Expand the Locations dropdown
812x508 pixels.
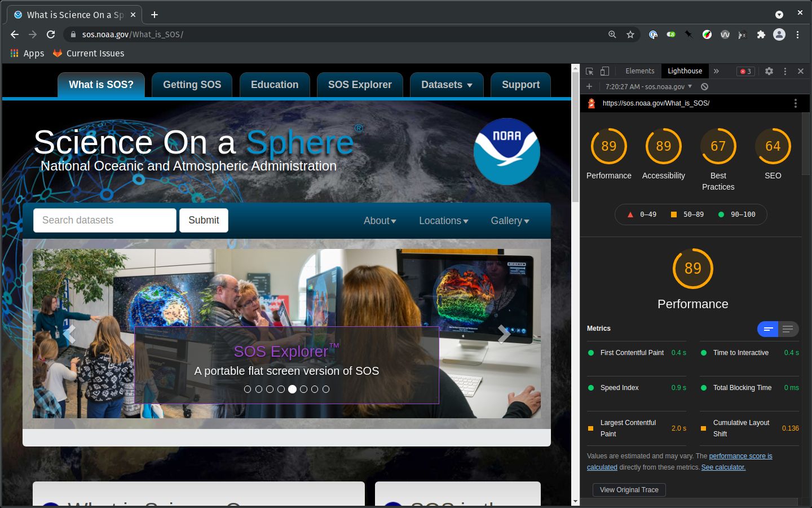coord(444,221)
